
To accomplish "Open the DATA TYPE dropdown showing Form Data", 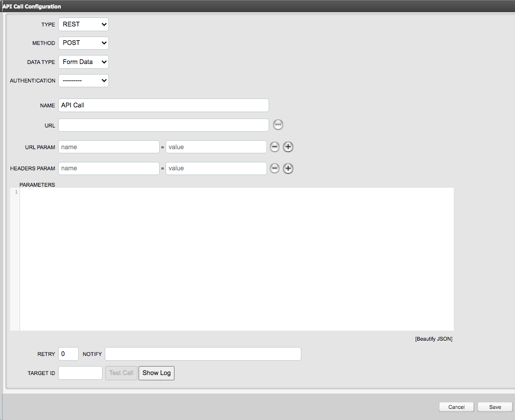I will 84,62.
